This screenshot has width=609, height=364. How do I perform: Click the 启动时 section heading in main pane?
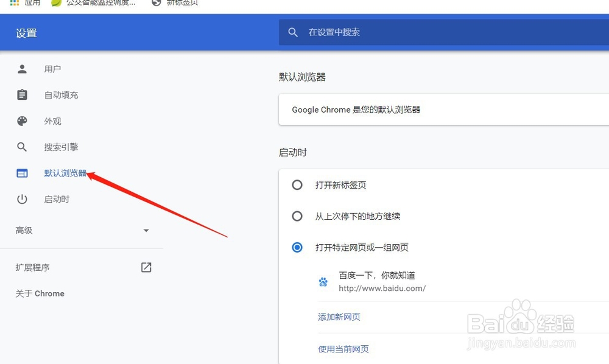(x=293, y=153)
